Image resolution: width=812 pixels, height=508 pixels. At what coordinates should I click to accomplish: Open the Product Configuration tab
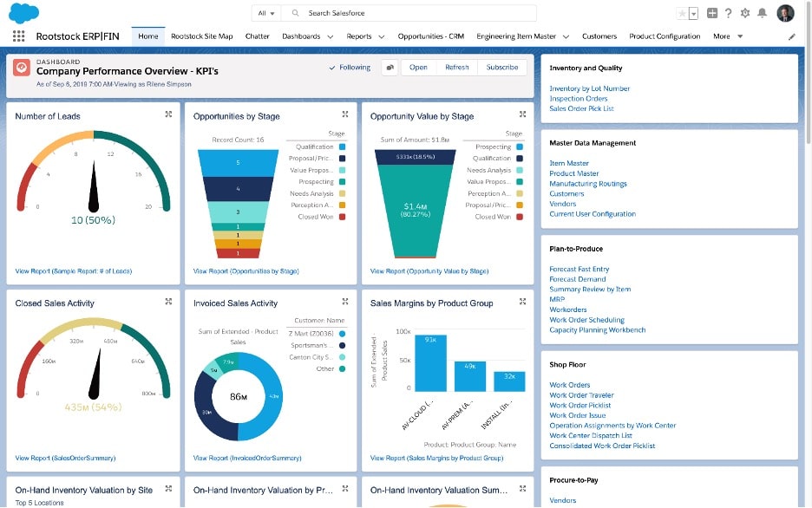(x=665, y=36)
